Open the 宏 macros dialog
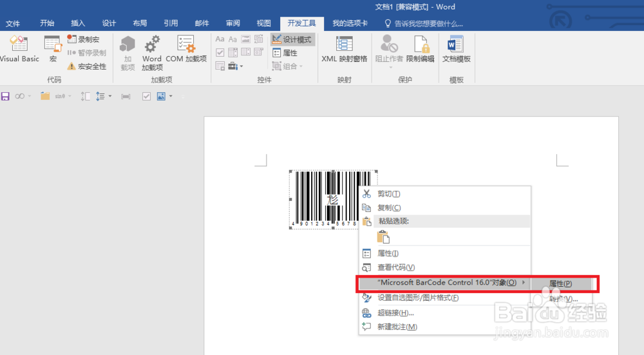 coord(53,48)
